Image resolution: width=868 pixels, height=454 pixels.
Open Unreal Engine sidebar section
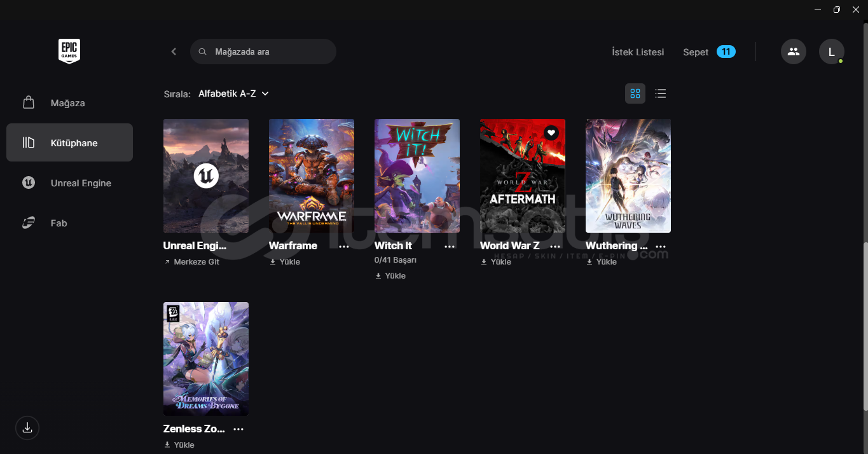[69, 183]
